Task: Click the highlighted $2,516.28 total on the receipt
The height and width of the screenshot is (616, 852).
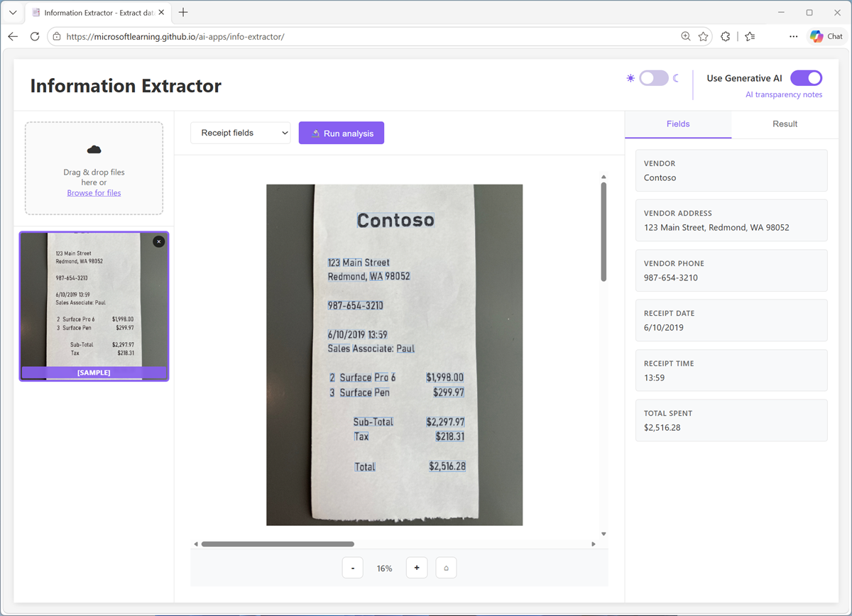Action: tap(447, 466)
